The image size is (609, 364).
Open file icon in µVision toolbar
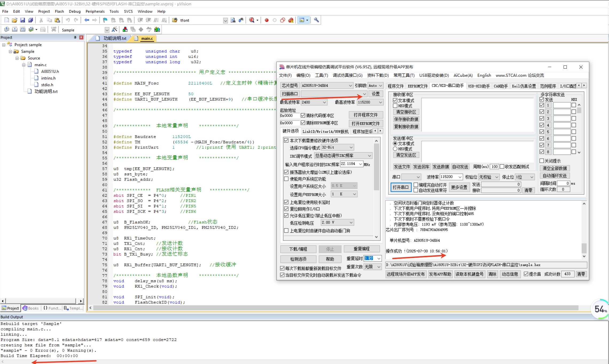15,20
